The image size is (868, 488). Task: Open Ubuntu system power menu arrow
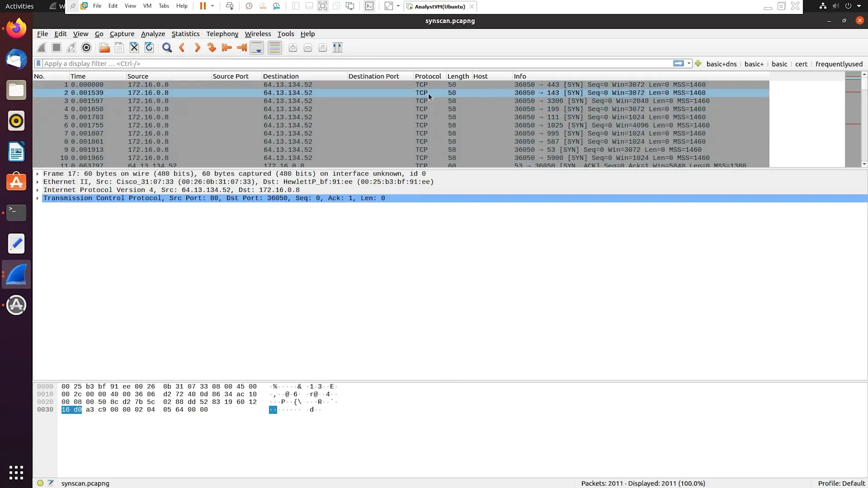[859, 6]
